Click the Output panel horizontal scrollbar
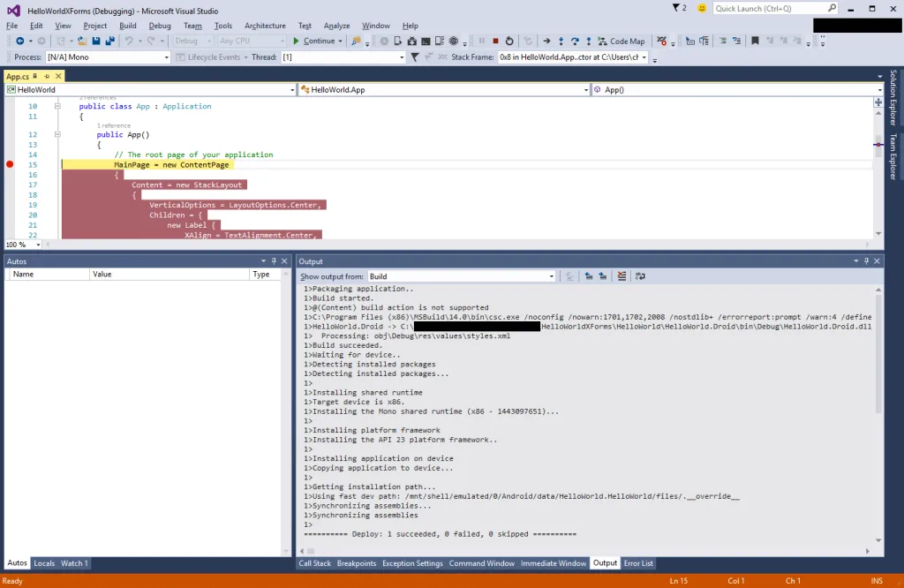Image resolution: width=904 pixels, height=588 pixels. coord(584,551)
